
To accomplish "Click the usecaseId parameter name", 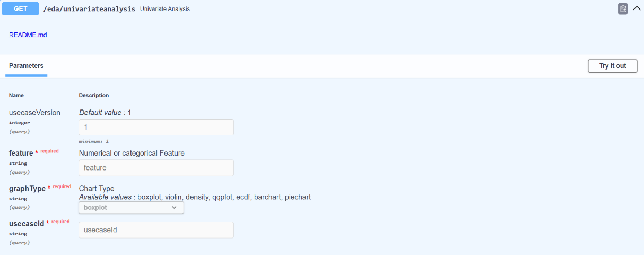I will coord(27,224).
